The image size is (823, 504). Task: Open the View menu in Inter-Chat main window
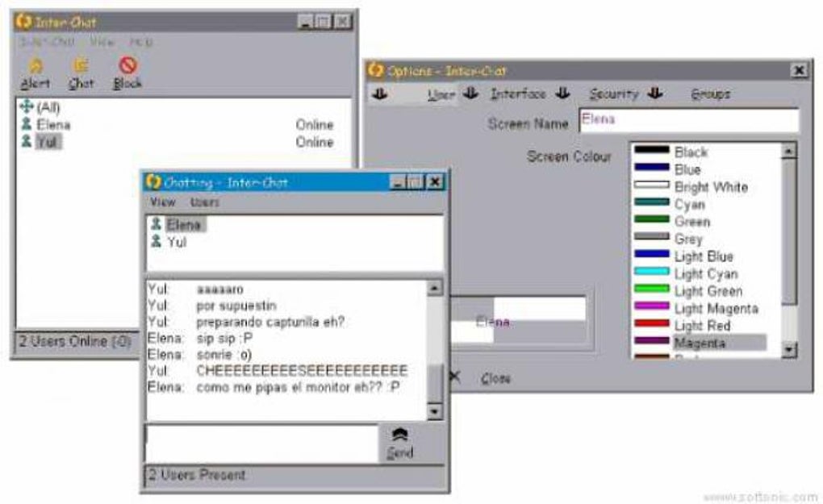coord(102,42)
